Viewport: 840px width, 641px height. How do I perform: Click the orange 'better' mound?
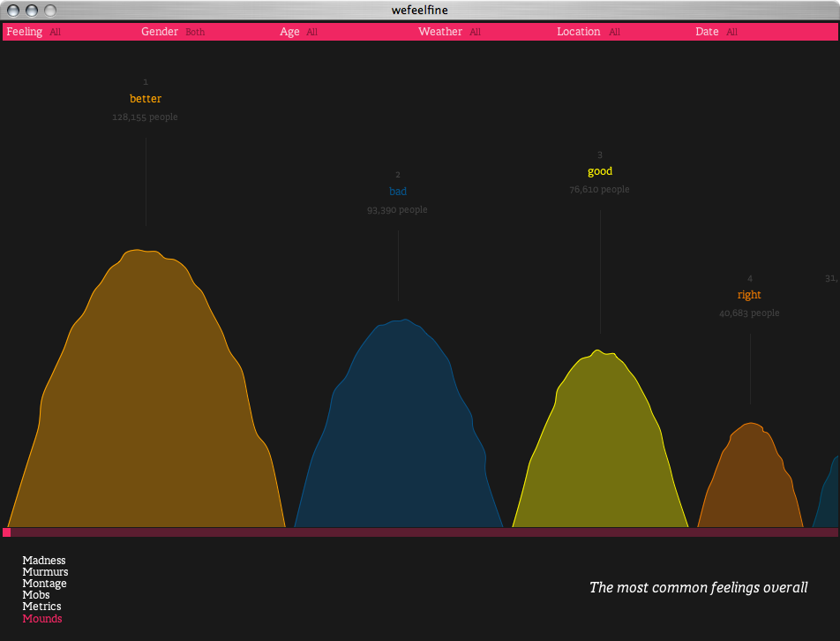[x=146, y=397]
